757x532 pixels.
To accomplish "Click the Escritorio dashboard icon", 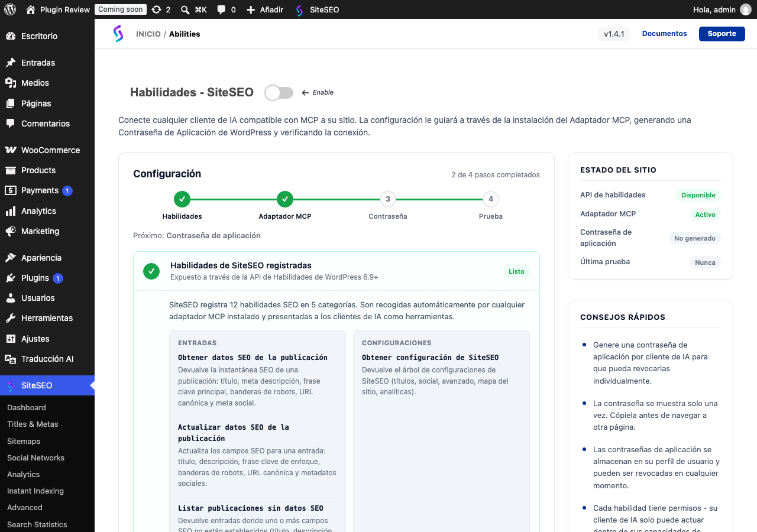I will click(x=11, y=36).
